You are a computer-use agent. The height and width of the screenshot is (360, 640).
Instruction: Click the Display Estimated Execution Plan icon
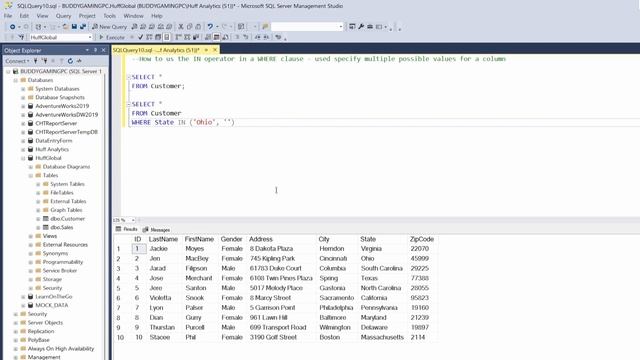coord(149,37)
